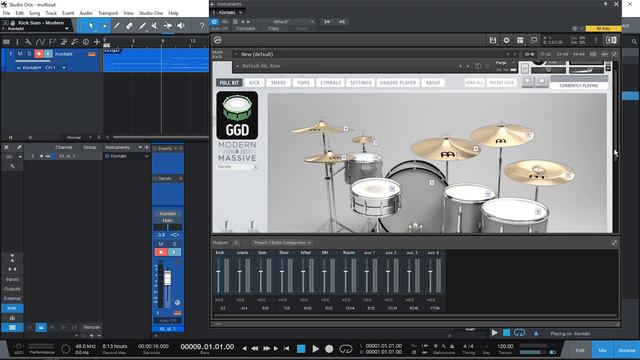Expand the 'Default Kit, Raw' instrument arrow
Image resolution: width=640 pixels, height=360 pixels.
pos(237,66)
